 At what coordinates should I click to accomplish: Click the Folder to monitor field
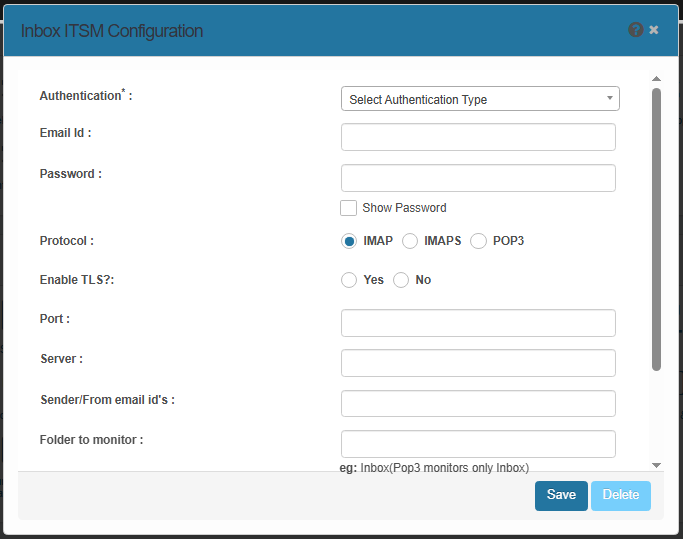[x=478, y=444]
